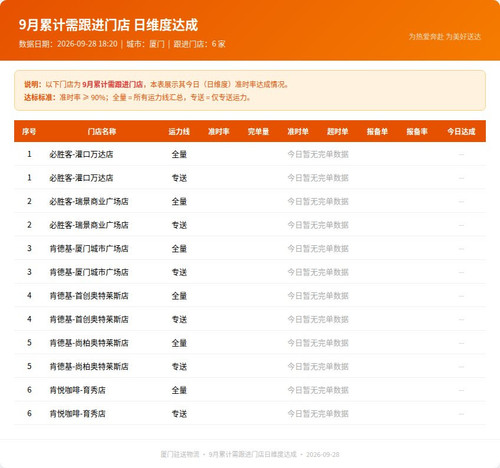Select 必胜客-瑞景商业广场店 in its 全量 row

(x=89, y=202)
